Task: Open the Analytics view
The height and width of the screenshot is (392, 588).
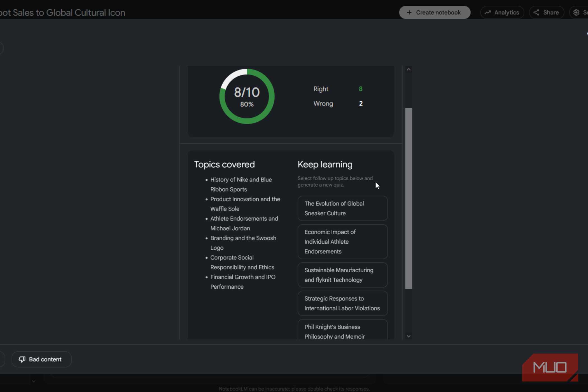Action: pos(502,12)
